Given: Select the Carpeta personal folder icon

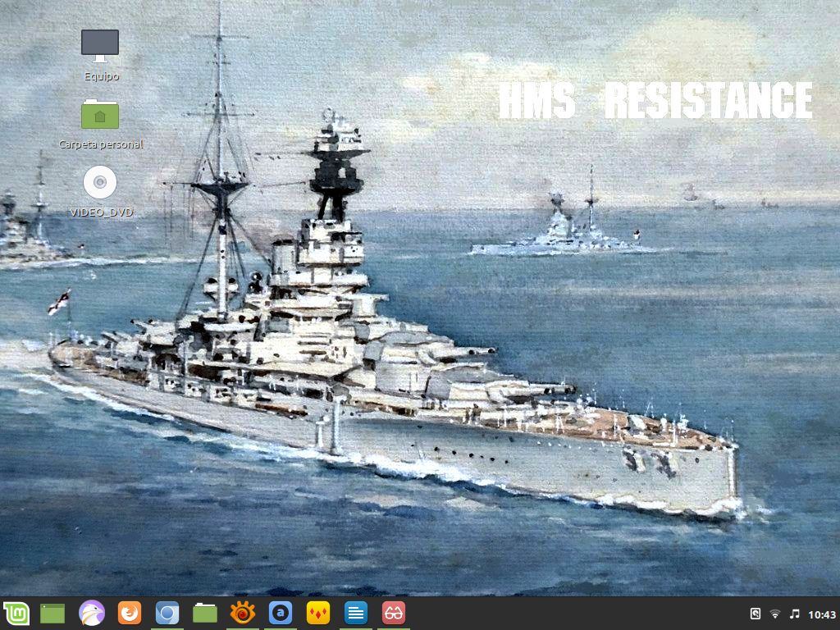Looking at the screenshot, I should click(100, 114).
